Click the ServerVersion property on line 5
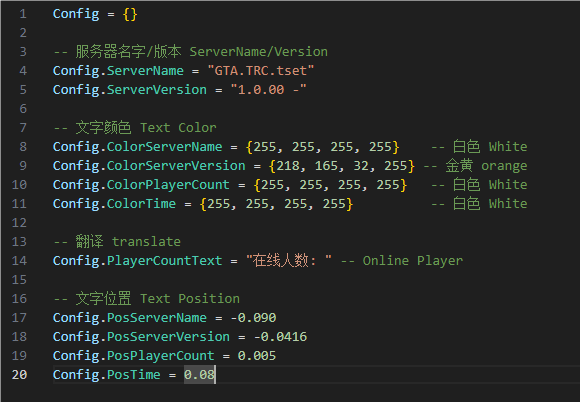Viewport: 580px width, 402px height. click(157, 89)
